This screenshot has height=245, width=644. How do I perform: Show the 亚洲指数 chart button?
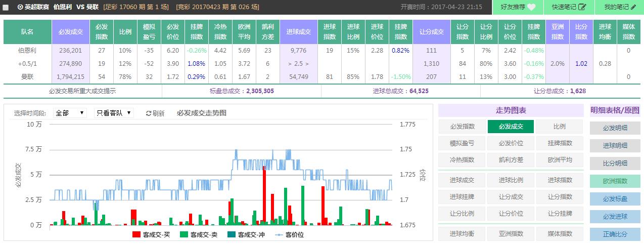coord(511,233)
